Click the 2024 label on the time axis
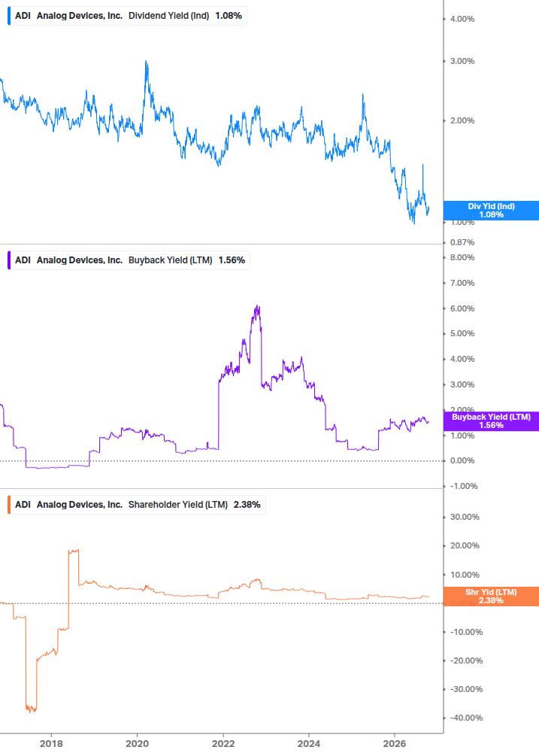Viewport: 539px width, 756px height. 309,743
